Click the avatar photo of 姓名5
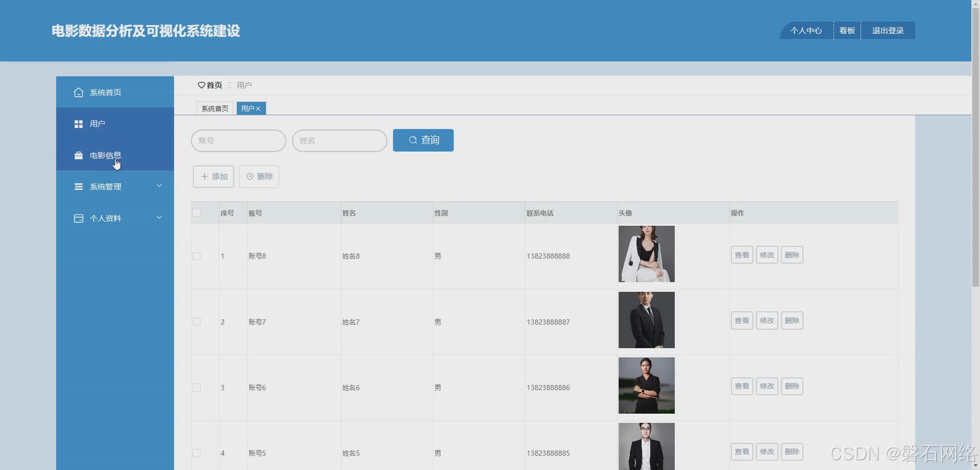This screenshot has width=980, height=470. tap(646, 447)
